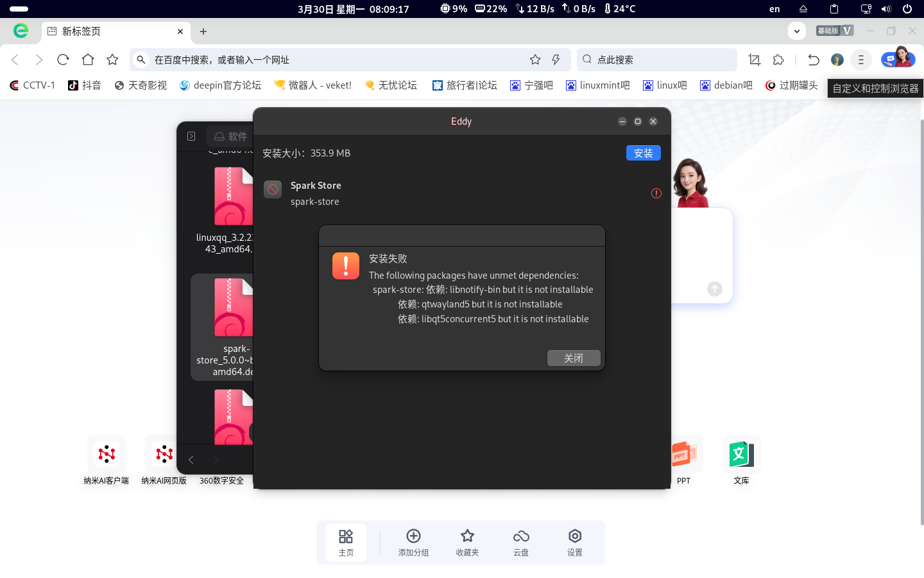Open the browser extensions puzzle icon
Viewport: 924px width, 578px height.
[x=778, y=58]
